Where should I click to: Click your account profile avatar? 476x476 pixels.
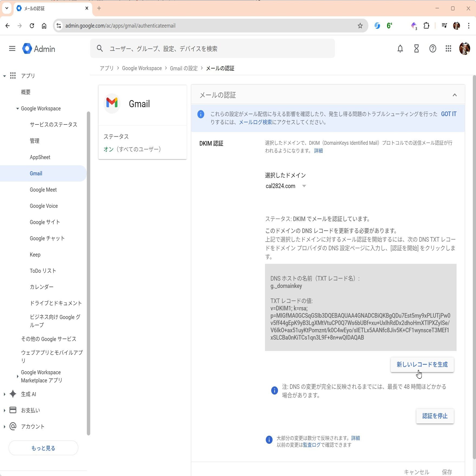[465, 49]
